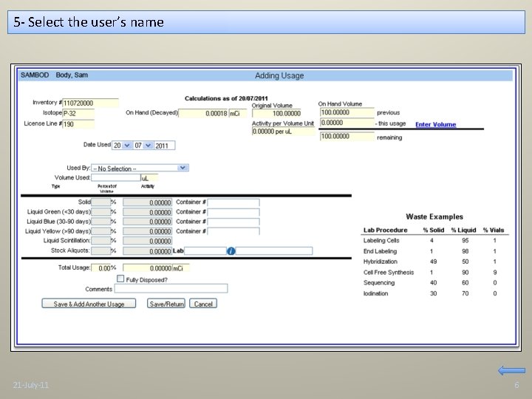Click the Enter Volume link
The height and width of the screenshot is (399, 532).
[435, 125]
